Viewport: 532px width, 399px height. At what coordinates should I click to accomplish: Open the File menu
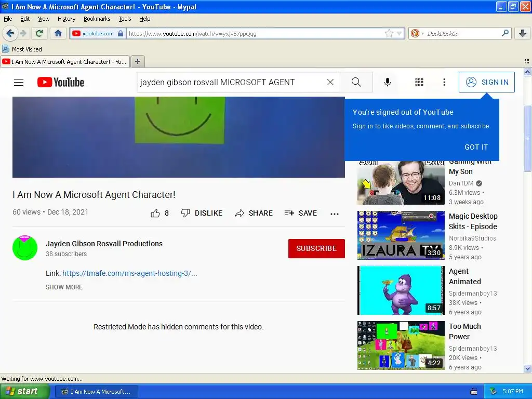[8, 19]
